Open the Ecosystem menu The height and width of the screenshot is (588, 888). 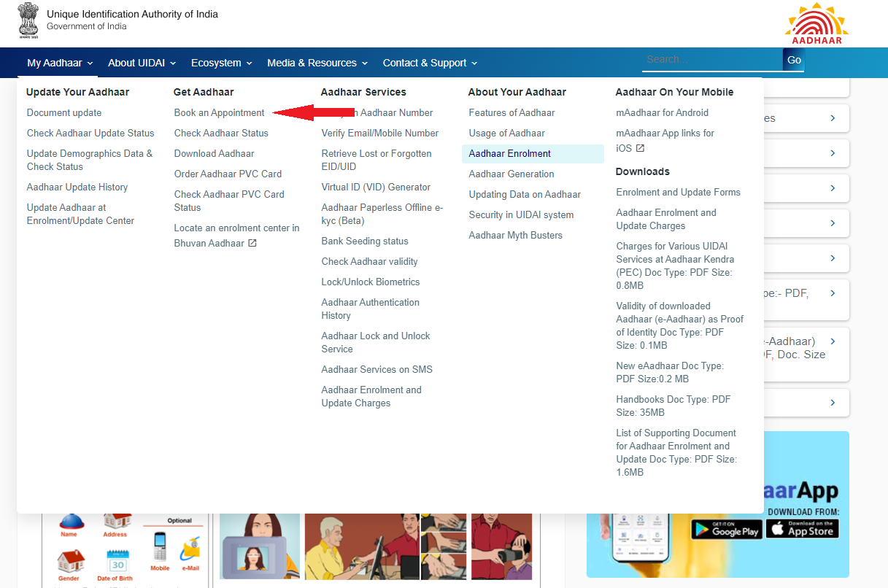tap(221, 63)
